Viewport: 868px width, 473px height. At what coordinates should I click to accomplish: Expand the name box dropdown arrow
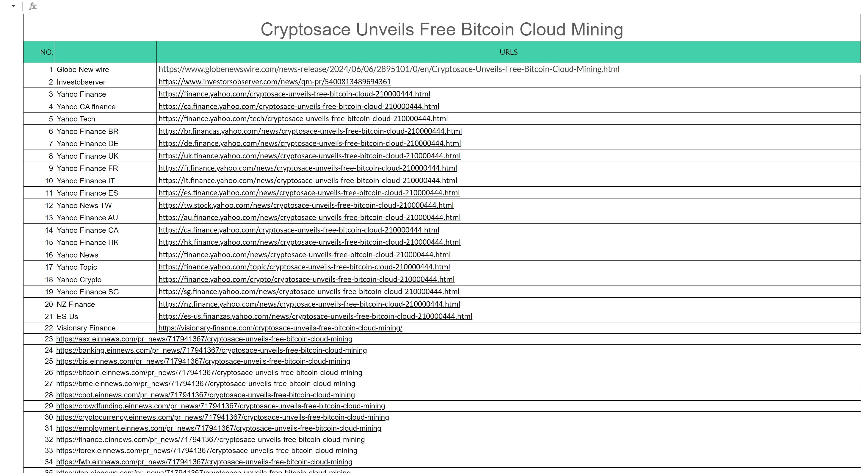[13, 6]
